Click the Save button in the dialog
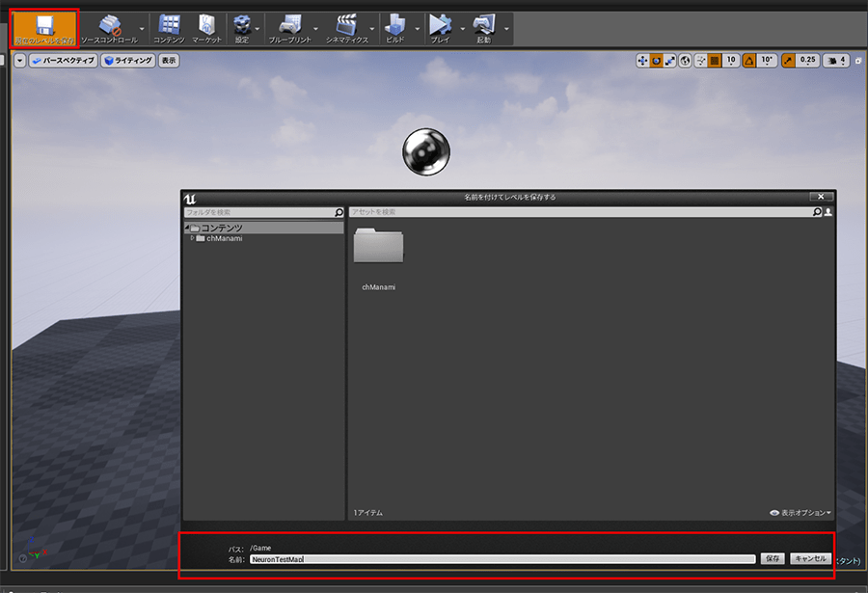This screenshot has height=593, width=868. click(x=772, y=558)
